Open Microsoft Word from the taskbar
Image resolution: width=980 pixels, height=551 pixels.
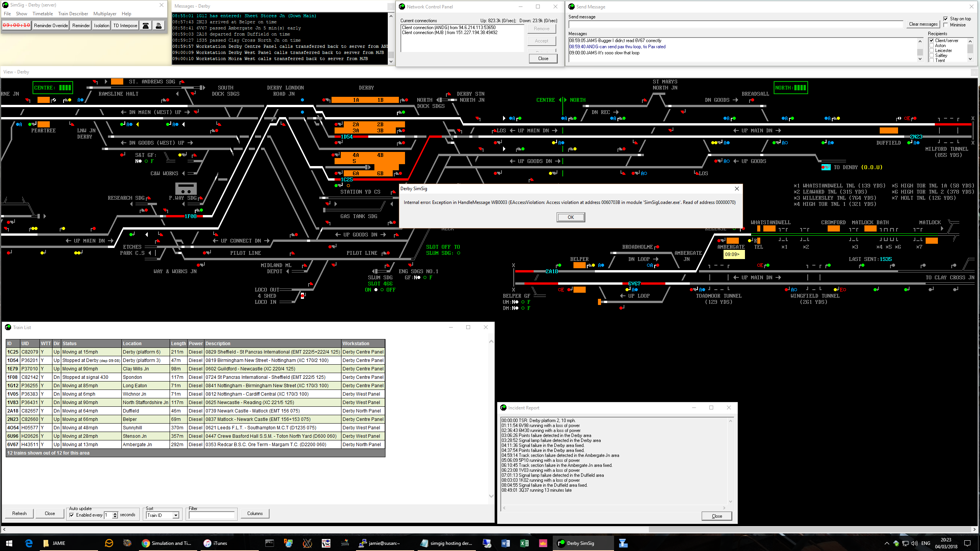(x=505, y=543)
